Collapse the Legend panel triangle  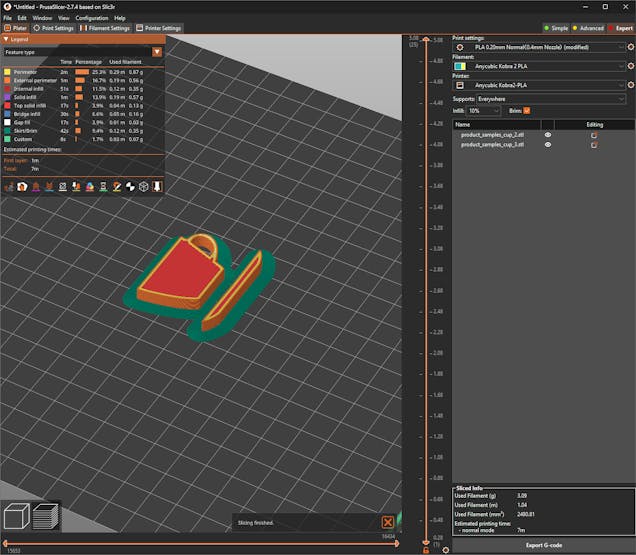6,39
